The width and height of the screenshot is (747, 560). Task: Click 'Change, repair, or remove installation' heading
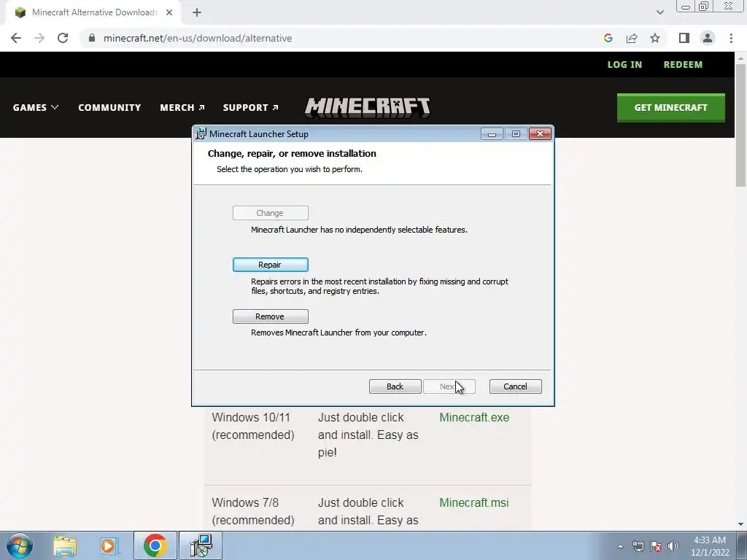coord(292,153)
